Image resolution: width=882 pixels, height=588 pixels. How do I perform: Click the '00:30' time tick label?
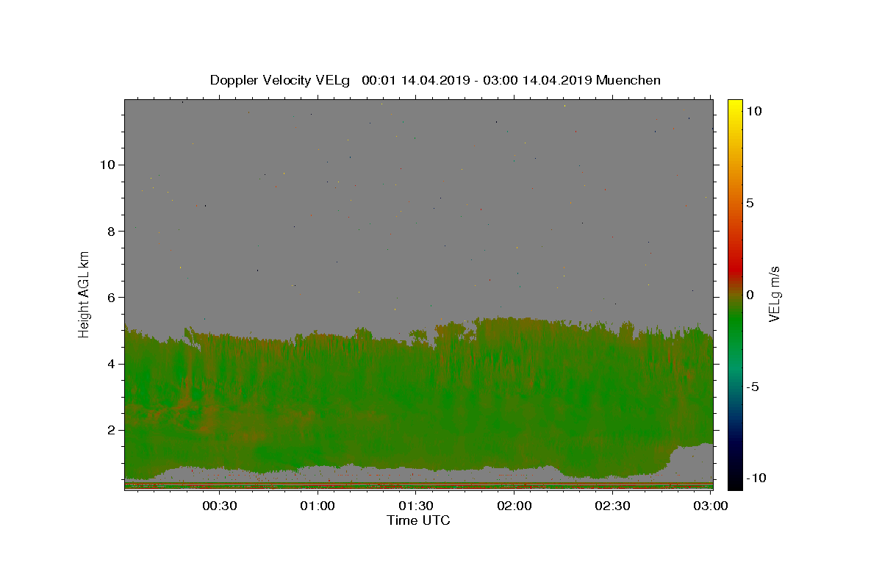(x=219, y=506)
